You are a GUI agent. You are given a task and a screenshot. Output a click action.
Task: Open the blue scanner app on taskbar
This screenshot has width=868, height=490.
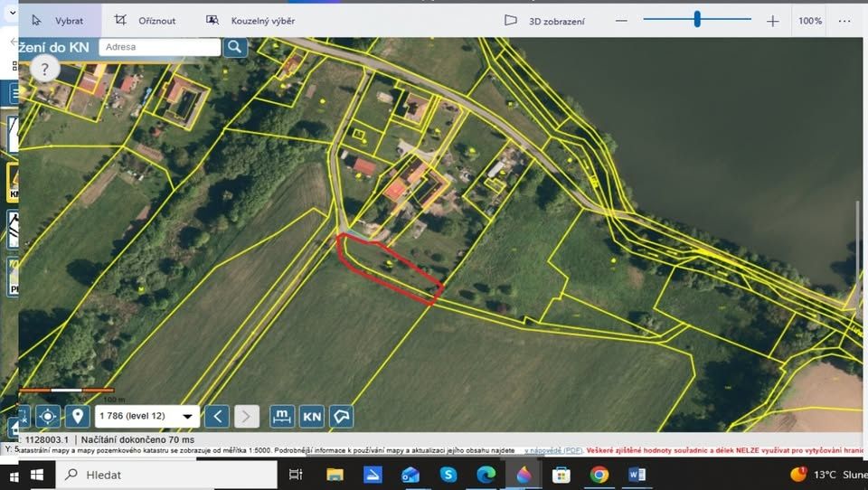(373, 475)
